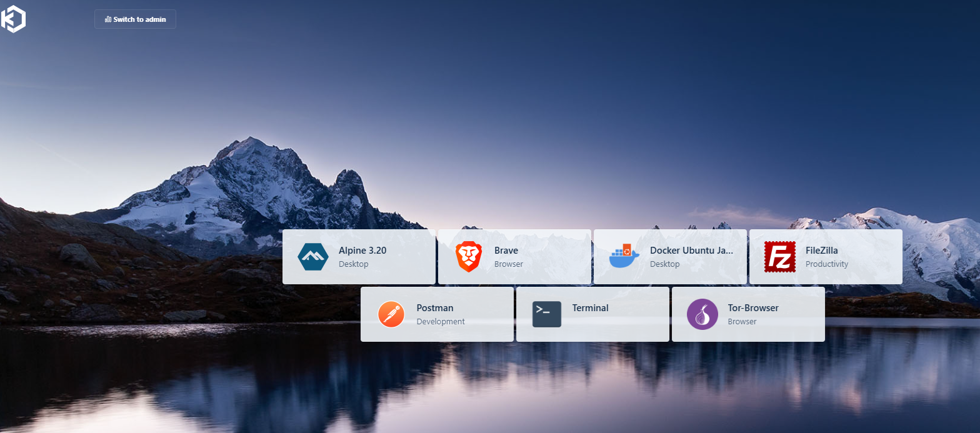Click the Desktop label under Alpine 3.20

pyautogui.click(x=354, y=264)
